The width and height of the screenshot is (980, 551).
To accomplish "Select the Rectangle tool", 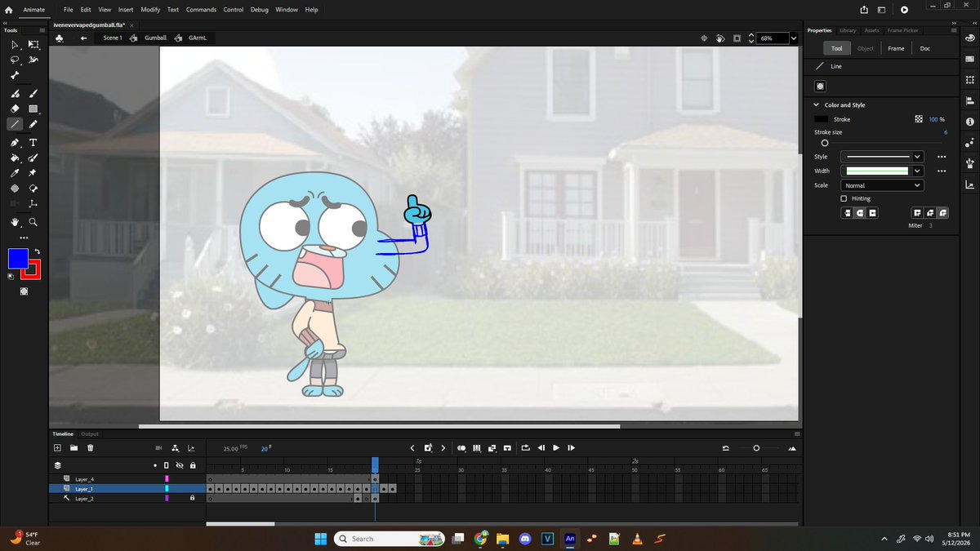I will 33,108.
